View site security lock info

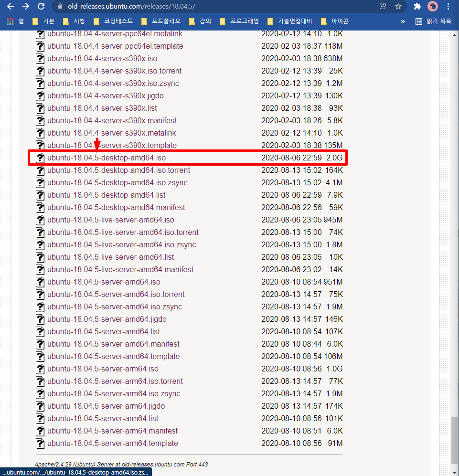pyautogui.click(x=60, y=6)
